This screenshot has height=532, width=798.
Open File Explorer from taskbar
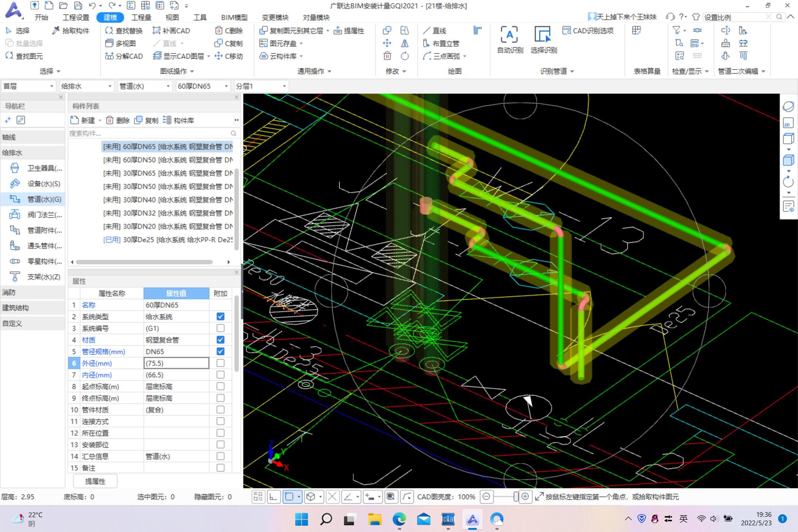375,519
